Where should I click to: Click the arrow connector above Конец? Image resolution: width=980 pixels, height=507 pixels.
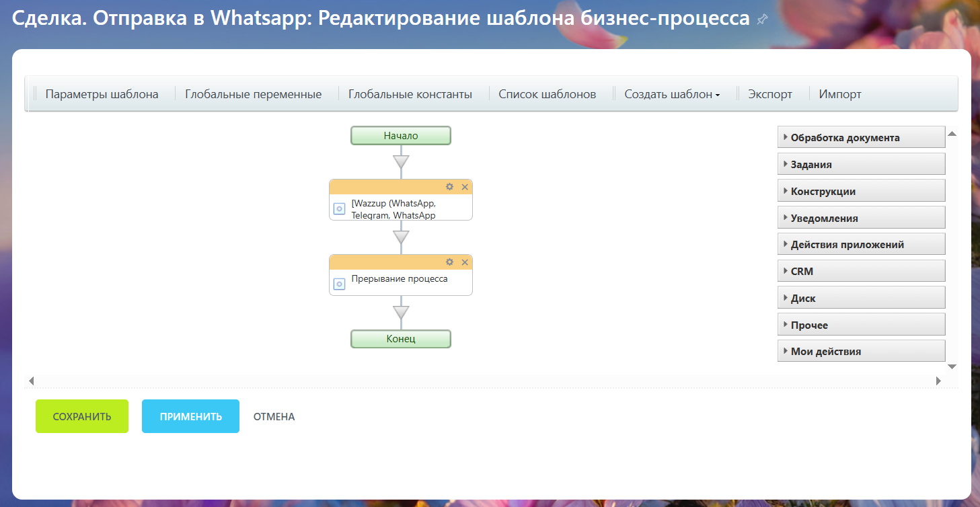click(401, 313)
